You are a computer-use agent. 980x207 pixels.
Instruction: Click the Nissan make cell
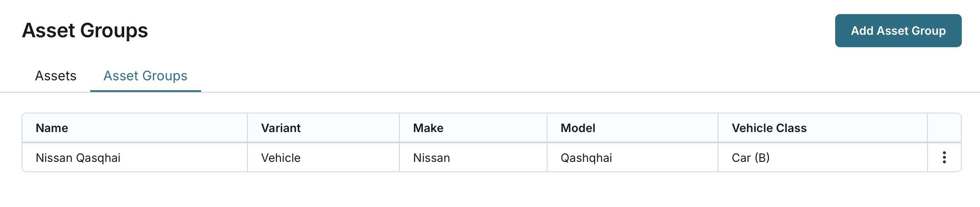pos(431,158)
